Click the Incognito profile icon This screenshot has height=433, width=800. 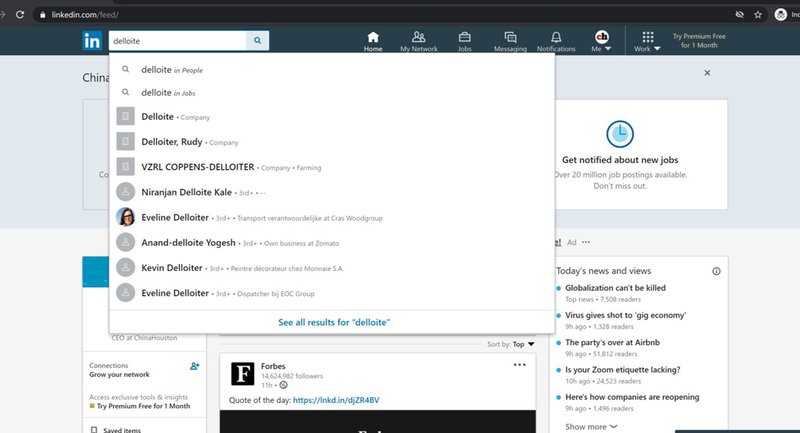click(x=781, y=15)
